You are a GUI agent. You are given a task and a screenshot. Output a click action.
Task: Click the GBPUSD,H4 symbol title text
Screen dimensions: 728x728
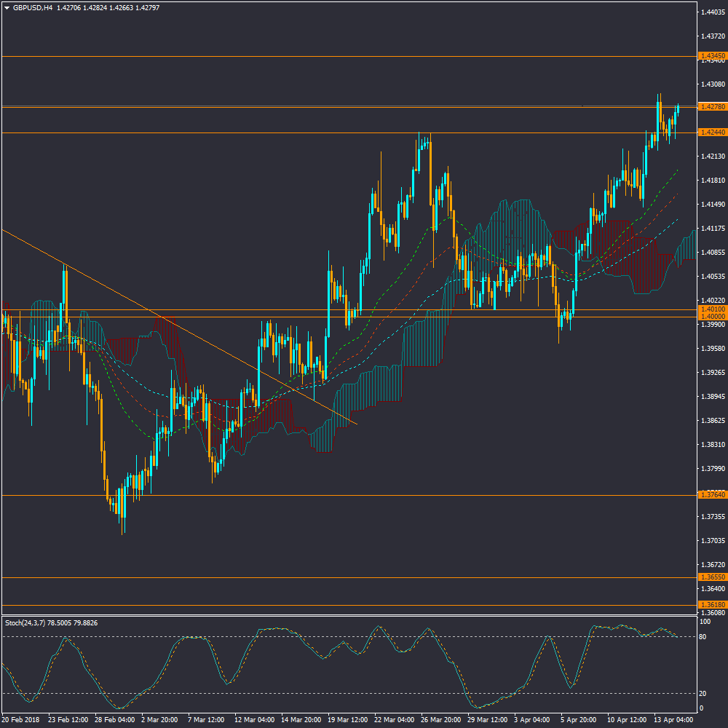click(x=32, y=8)
